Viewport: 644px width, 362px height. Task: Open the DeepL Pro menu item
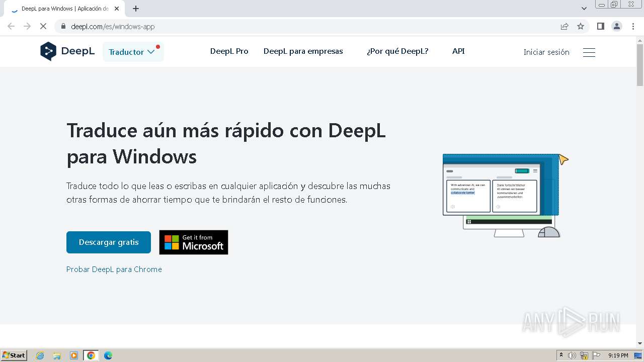[229, 51]
